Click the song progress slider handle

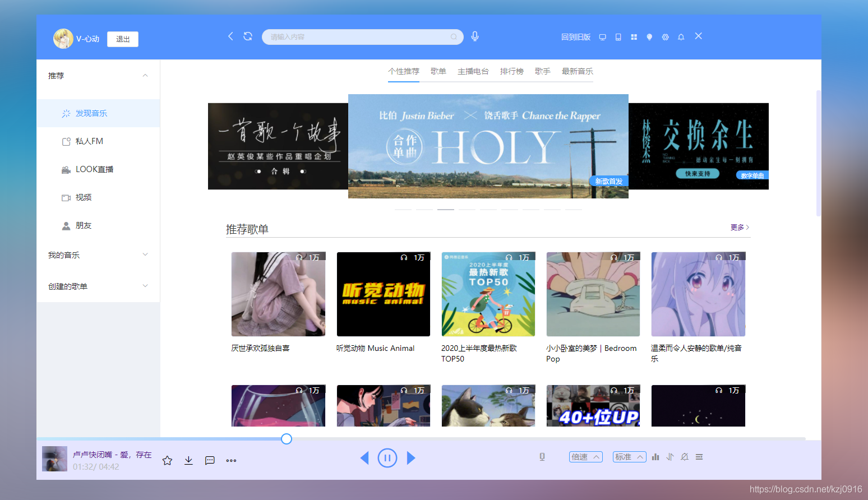click(287, 439)
